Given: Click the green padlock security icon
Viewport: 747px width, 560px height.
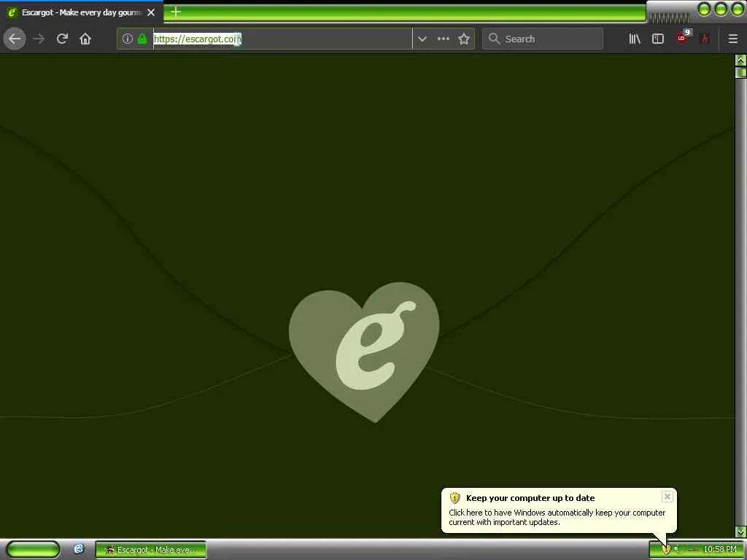Looking at the screenshot, I should 142,39.
